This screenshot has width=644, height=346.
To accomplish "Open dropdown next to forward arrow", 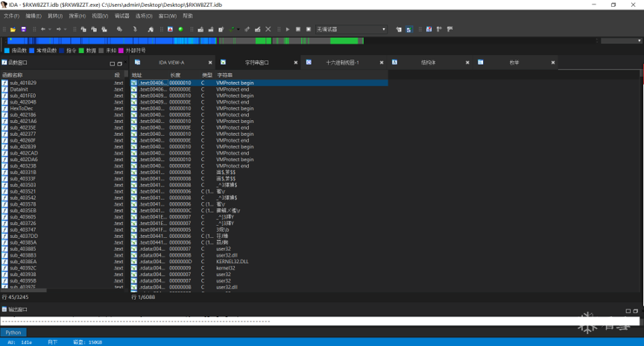I will [67, 30].
